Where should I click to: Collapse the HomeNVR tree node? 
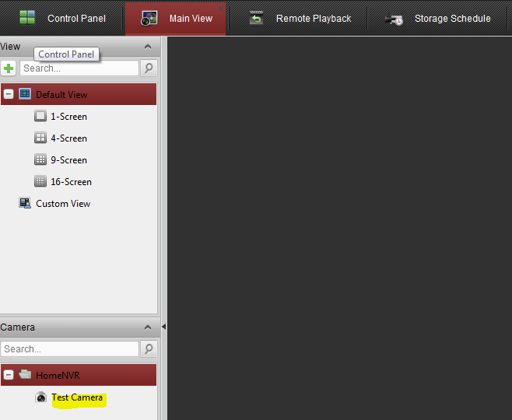[x=9, y=376]
